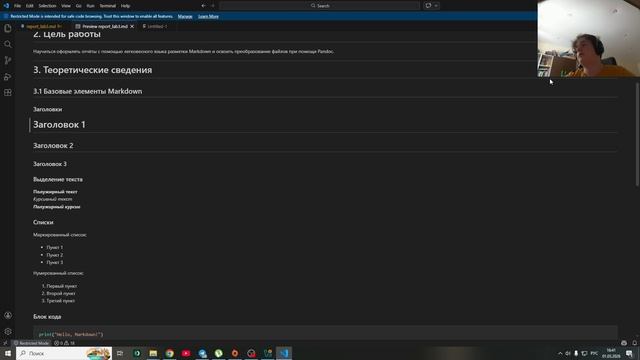Click the preview vertical scrollbar

[637, 135]
